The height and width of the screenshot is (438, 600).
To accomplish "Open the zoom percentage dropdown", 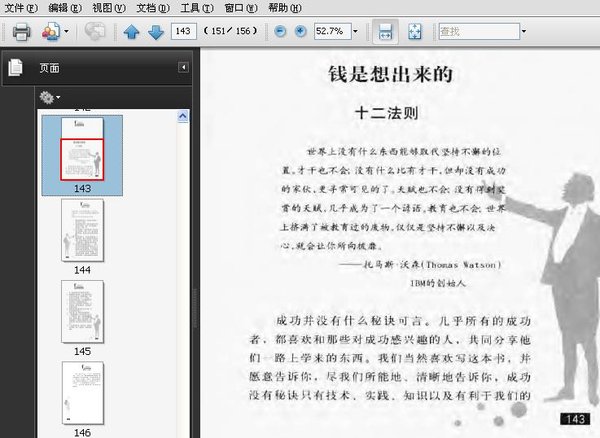I will click(355, 31).
